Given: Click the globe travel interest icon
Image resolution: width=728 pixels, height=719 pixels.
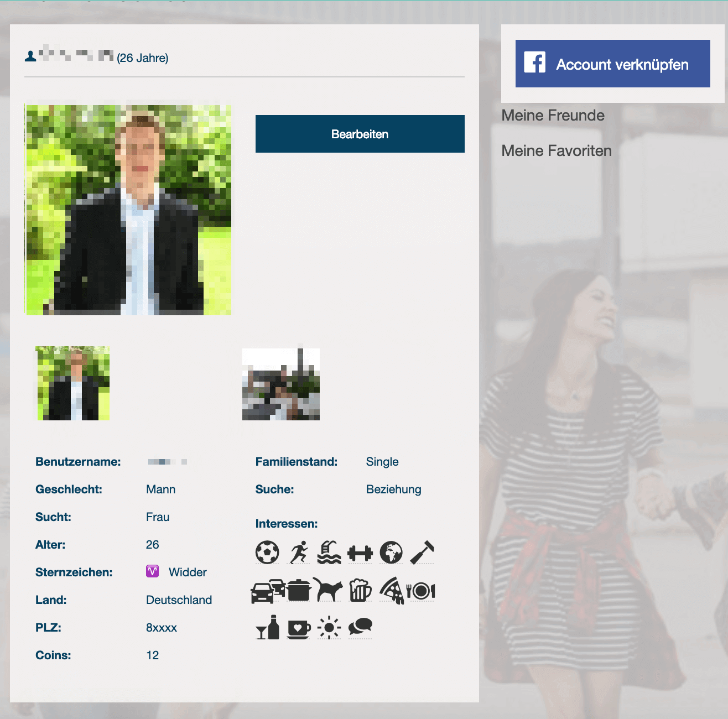Looking at the screenshot, I should (x=391, y=553).
